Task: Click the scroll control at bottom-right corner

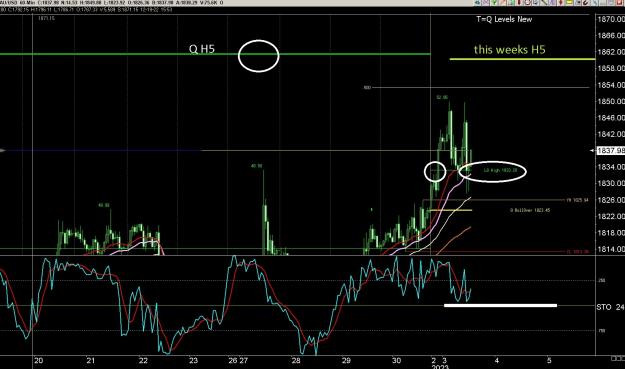Action: click(x=618, y=359)
